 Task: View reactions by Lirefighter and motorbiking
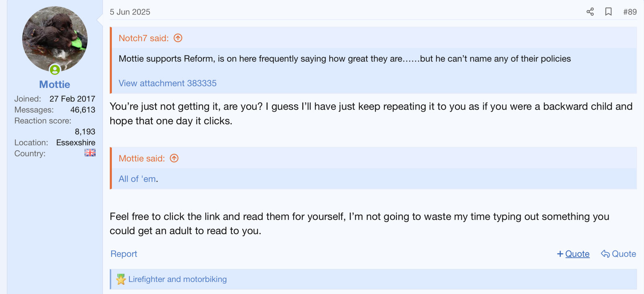point(178,280)
